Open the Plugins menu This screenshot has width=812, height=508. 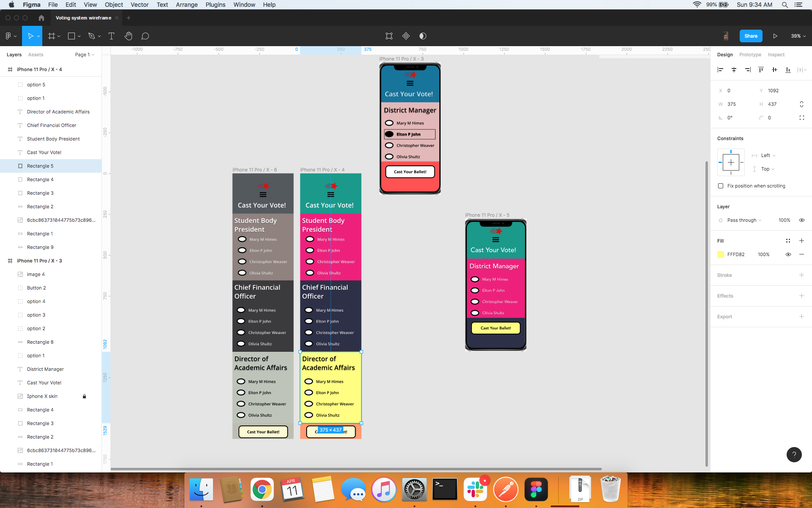tap(215, 5)
